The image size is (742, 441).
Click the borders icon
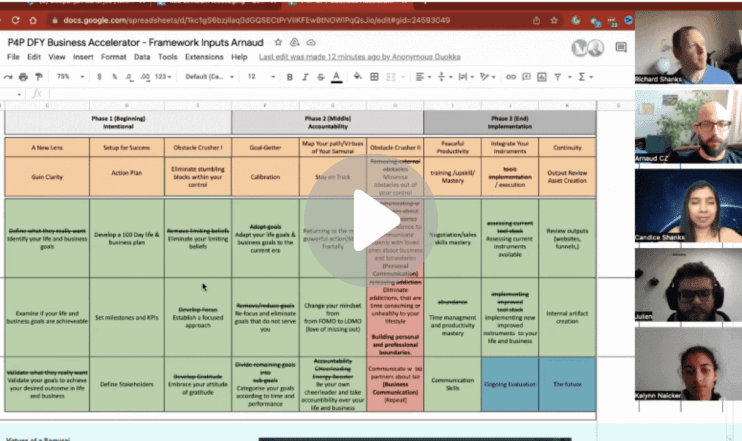(376, 76)
